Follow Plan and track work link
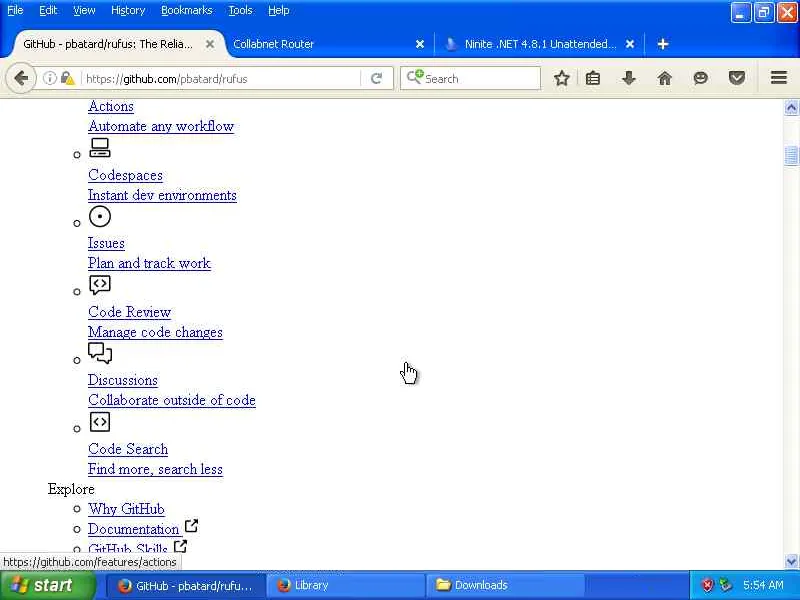 [x=149, y=263]
